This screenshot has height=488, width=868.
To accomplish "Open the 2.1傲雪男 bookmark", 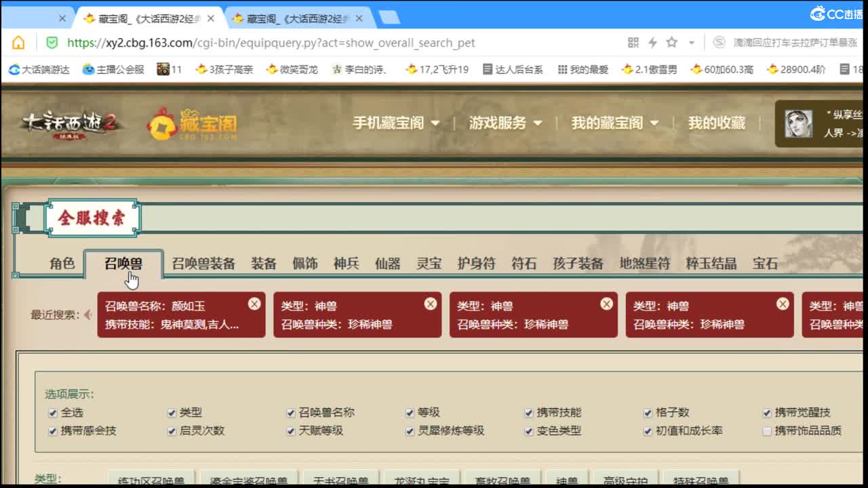I will pos(649,69).
